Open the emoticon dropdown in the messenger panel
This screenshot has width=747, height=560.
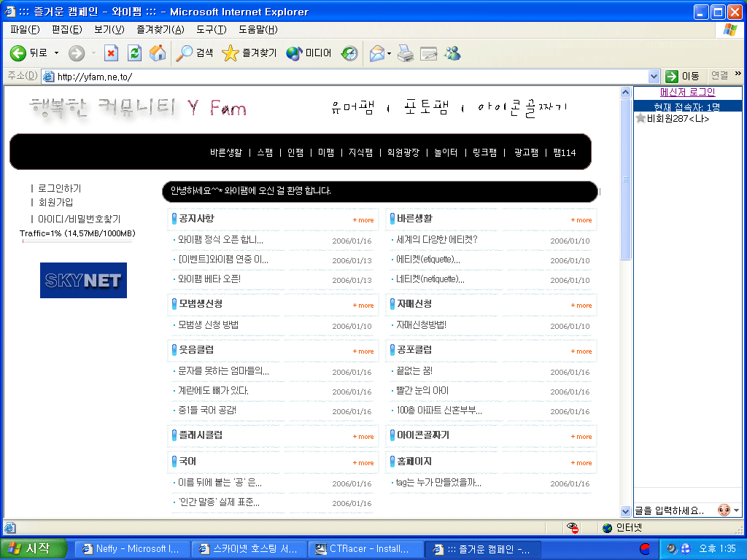coord(736,510)
